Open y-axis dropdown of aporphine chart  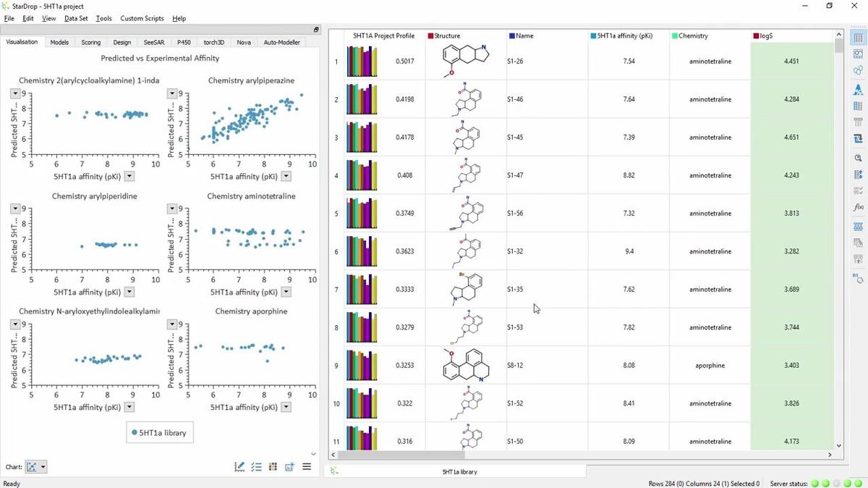[x=172, y=324]
